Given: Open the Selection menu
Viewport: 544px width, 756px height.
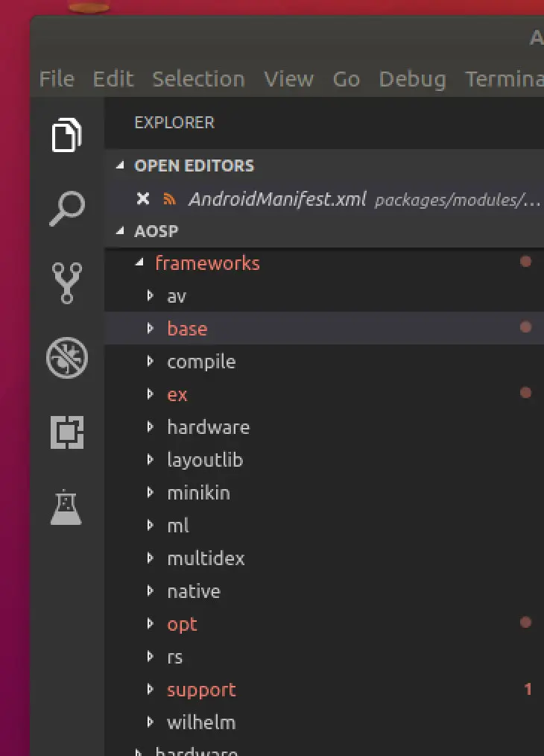Looking at the screenshot, I should (198, 78).
